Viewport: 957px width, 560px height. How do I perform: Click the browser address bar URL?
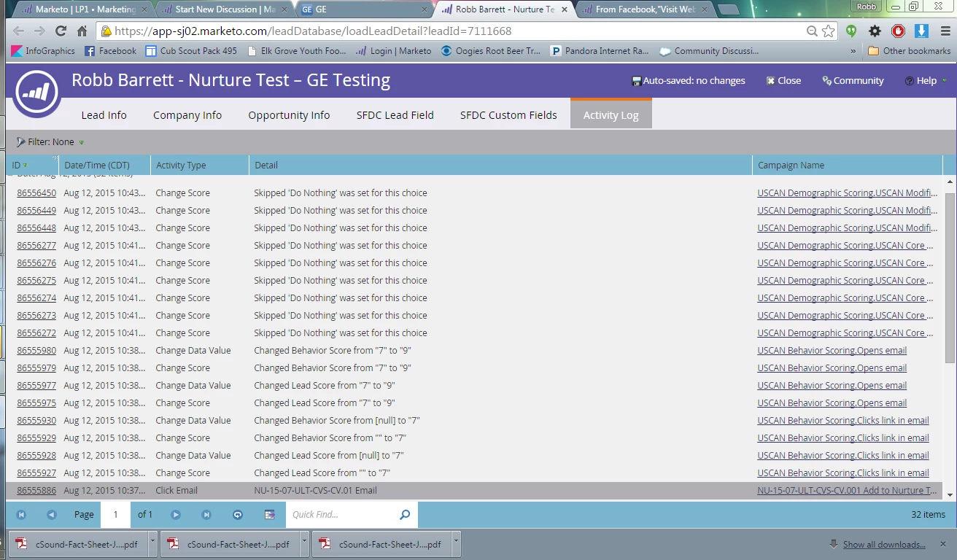(313, 31)
